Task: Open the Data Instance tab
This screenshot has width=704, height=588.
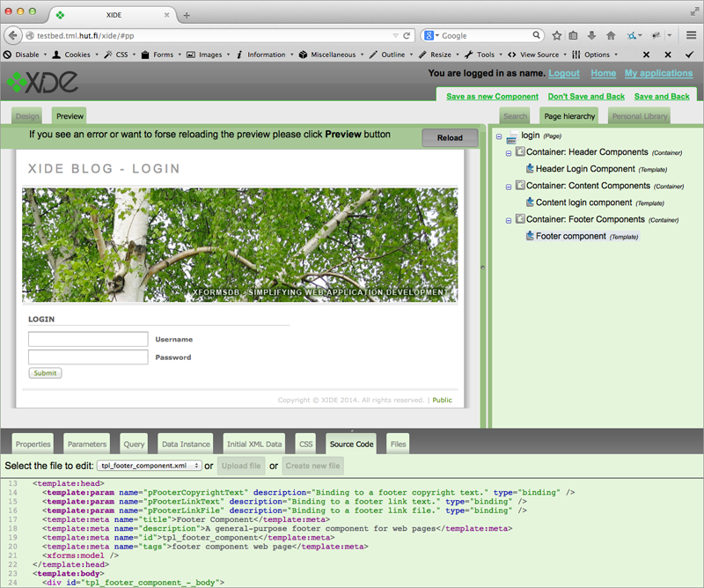Action: [186, 445]
